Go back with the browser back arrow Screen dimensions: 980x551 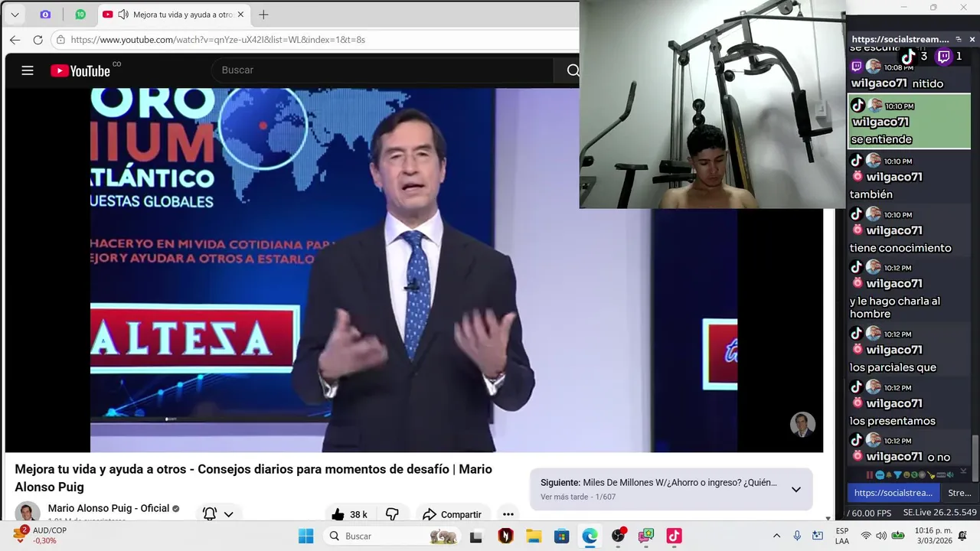click(15, 40)
